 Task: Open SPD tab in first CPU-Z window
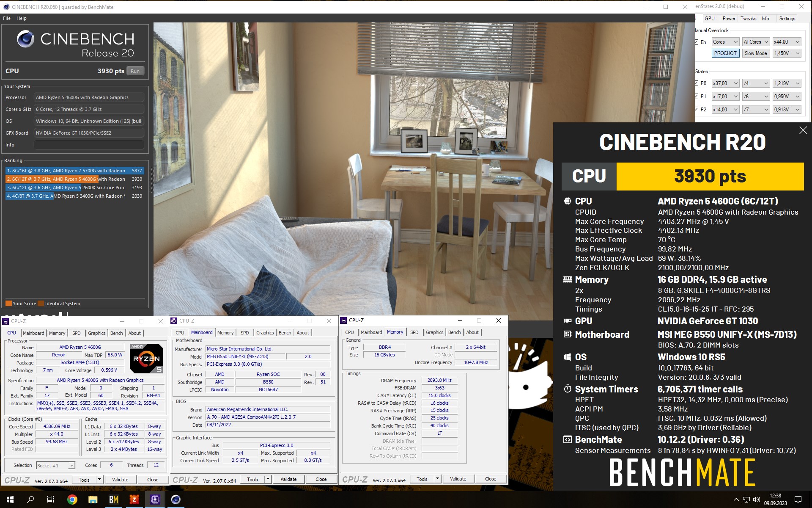(77, 333)
